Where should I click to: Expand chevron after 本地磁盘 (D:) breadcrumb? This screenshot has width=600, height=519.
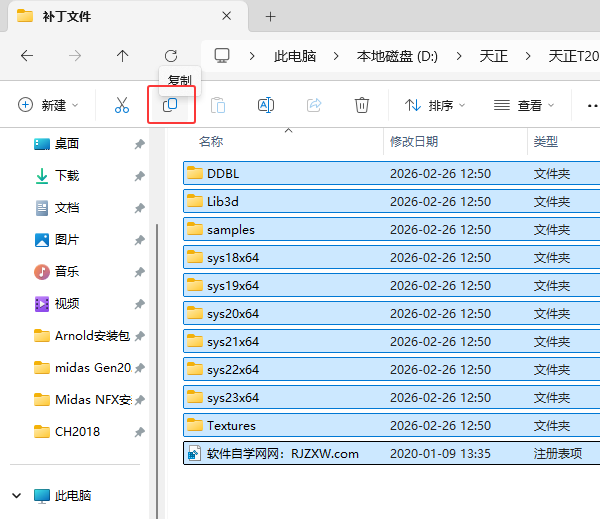coord(459,56)
